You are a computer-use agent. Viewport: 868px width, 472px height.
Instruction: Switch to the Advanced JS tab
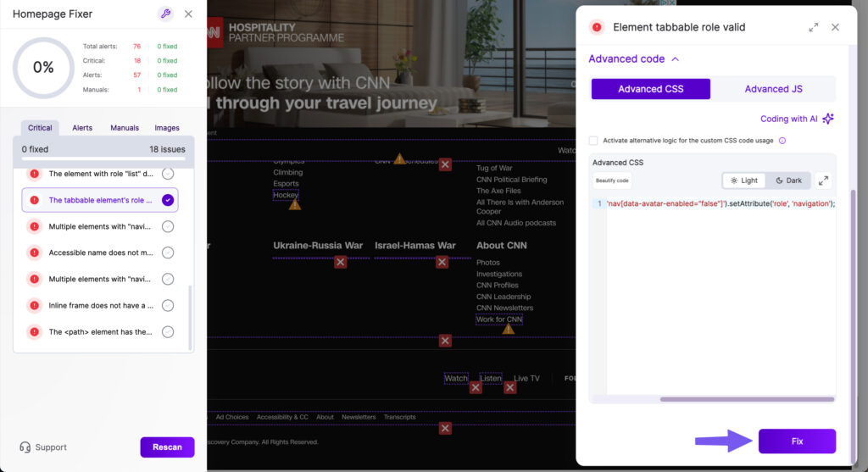point(773,89)
